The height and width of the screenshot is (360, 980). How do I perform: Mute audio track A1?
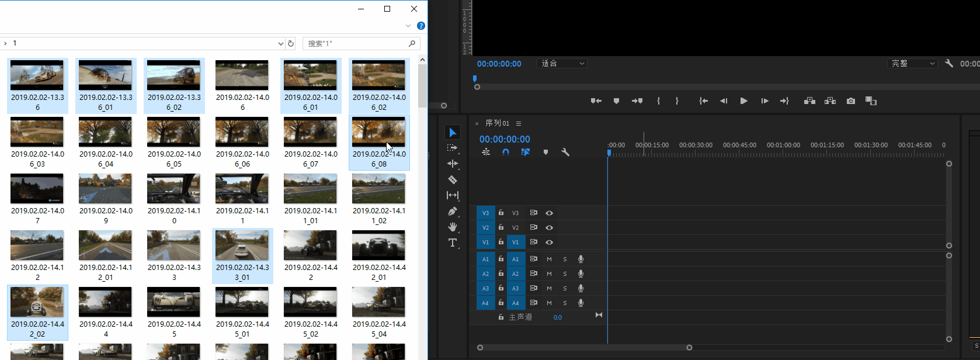tap(549, 259)
